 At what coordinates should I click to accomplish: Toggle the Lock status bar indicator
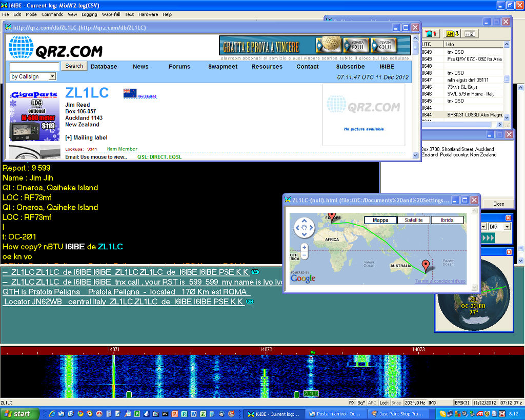tap(384, 403)
